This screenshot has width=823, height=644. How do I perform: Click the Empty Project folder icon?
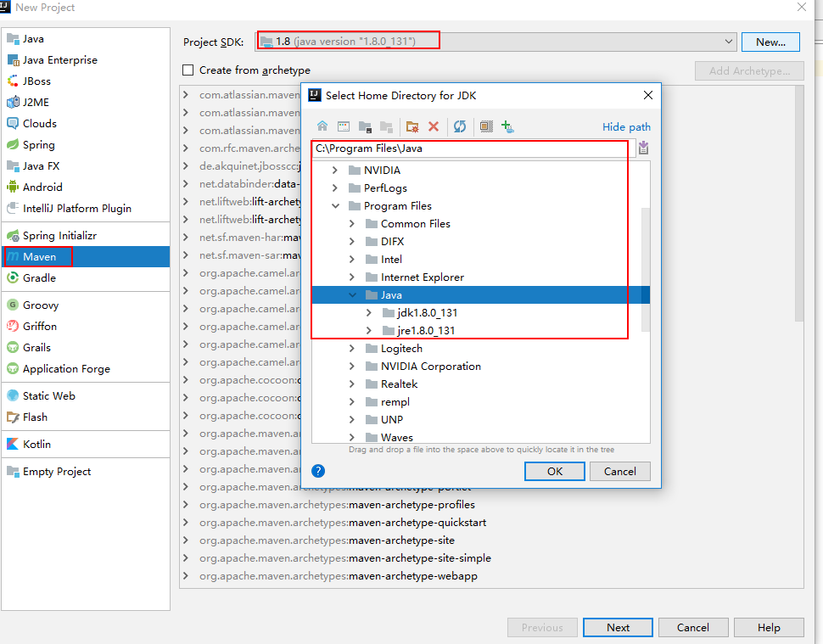pos(13,471)
